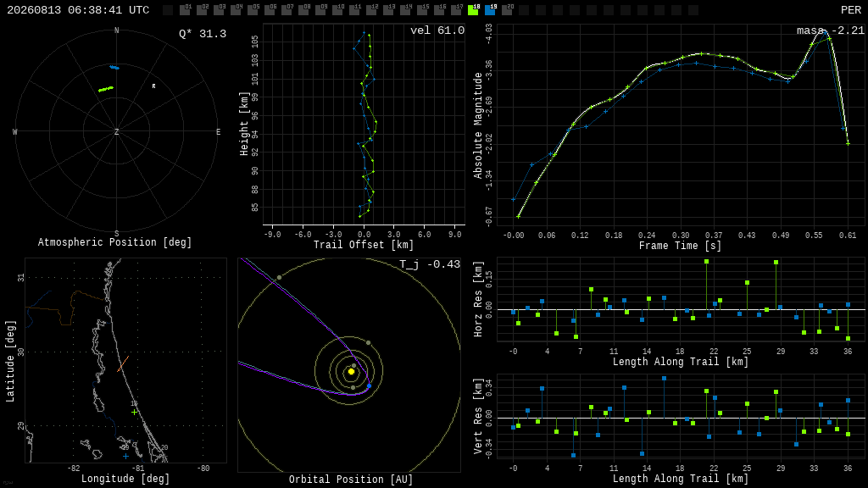The width and height of the screenshot is (868, 488).
Task: Click the Q* 31.3 value label
Action: click(203, 34)
